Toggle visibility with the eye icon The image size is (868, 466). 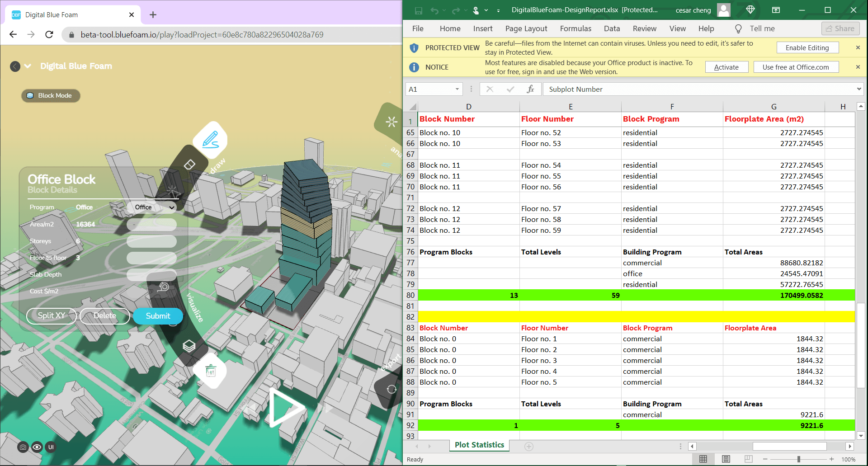37,447
